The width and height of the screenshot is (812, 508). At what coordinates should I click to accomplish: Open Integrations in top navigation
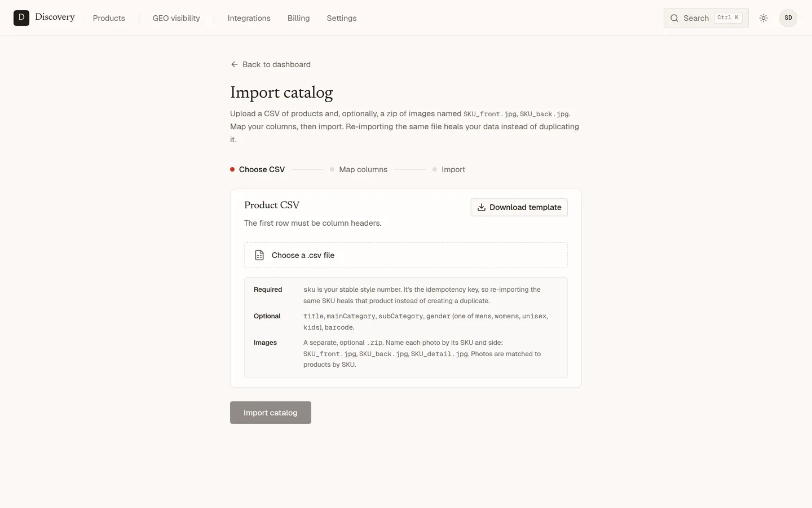pyautogui.click(x=249, y=18)
